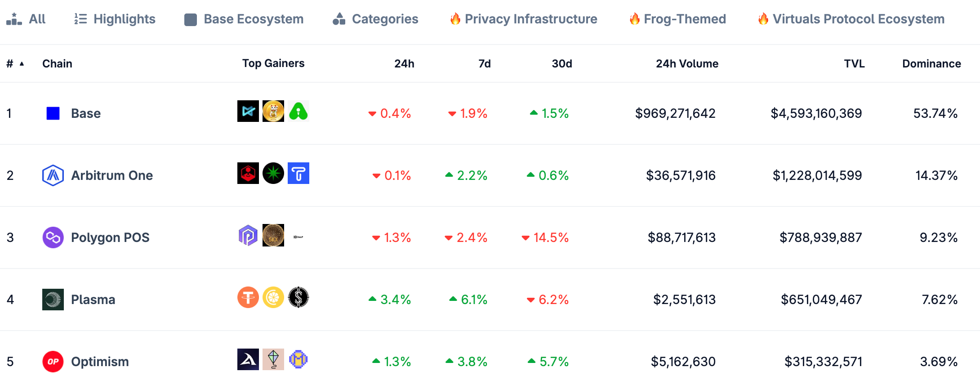Open the black dollar coin in Plasma gainers
Image resolution: width=980 pixels, height=385 pixels.
[x=298, y=297]
